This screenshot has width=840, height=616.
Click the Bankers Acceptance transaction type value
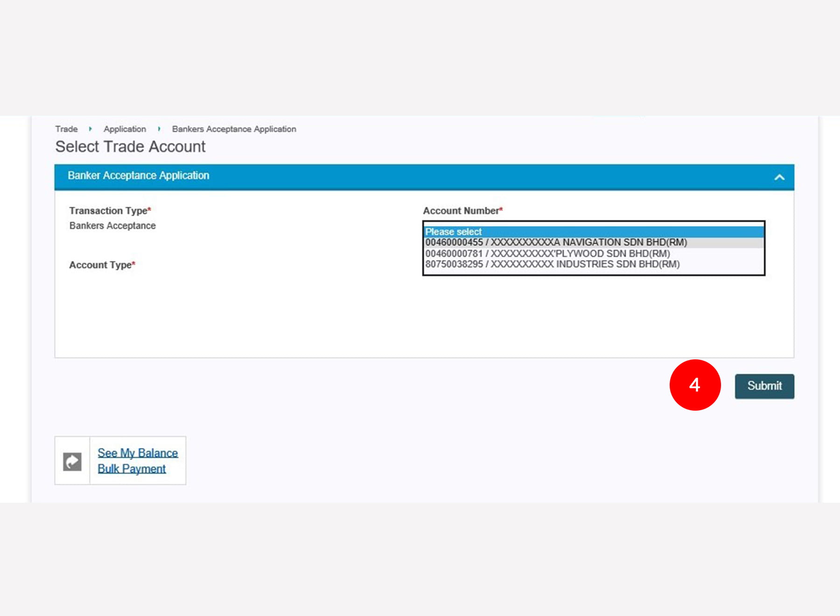pos(112,226)
